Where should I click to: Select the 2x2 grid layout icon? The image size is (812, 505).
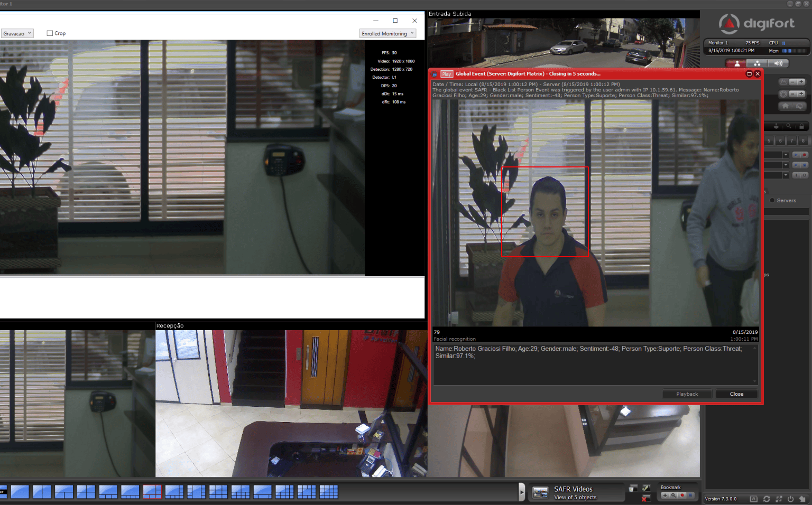86,492
